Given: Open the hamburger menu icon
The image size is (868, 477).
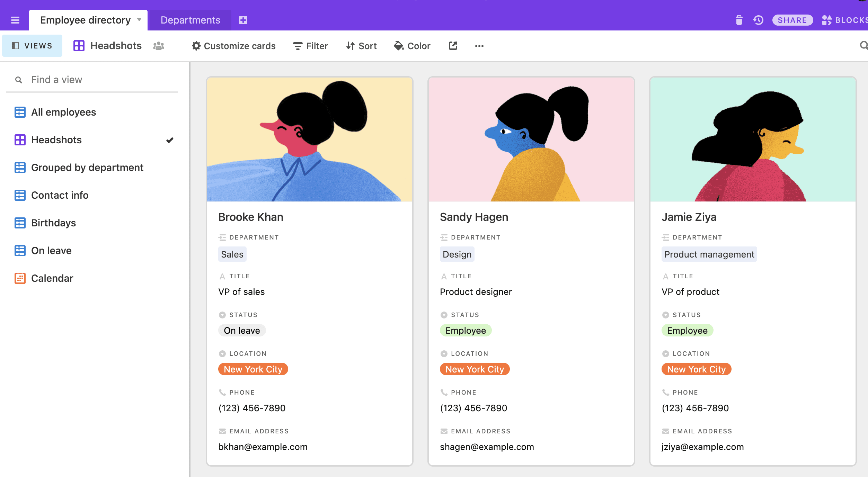Looking at the screenshot, I should [15, 20].
